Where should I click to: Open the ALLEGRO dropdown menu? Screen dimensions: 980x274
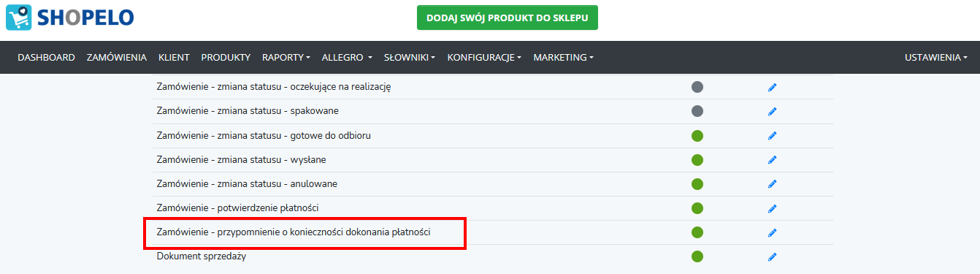click(x=347, y=57)
